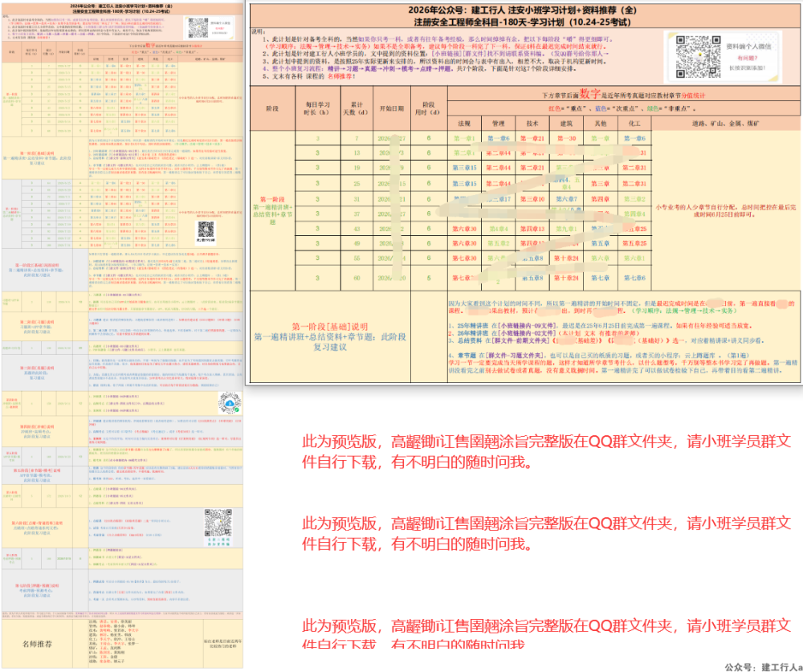Image resolution: width=803 pixels, height=672 pixels.
Task: Click the color legend line starting '红色=“重点”'
Action: click(x=623, y=108)
